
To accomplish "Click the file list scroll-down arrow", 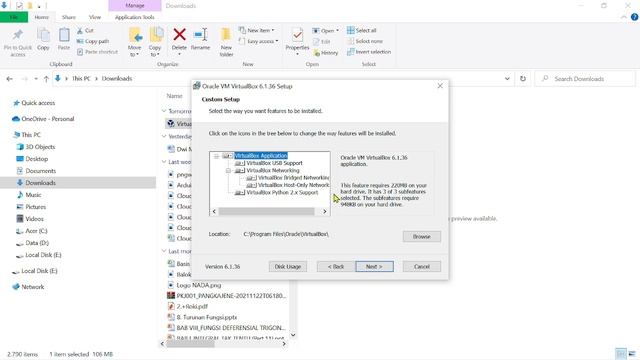I will 293,335.
